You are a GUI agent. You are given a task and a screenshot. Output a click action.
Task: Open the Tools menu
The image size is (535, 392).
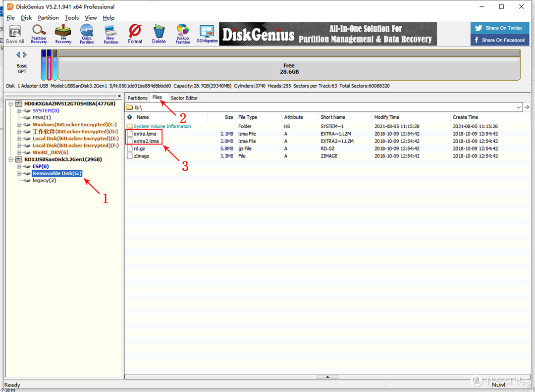pyautogui.click(x=72, y=18)
